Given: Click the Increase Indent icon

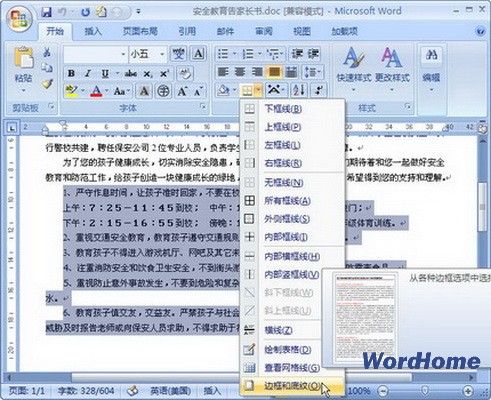Looking at the screenshot, I should [x=313, y=54].
